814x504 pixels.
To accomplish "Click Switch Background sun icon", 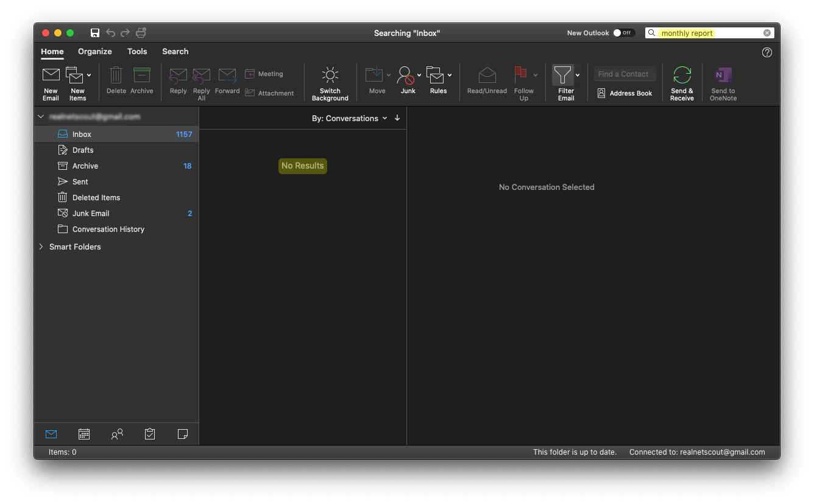I will [x=330, y=75].
